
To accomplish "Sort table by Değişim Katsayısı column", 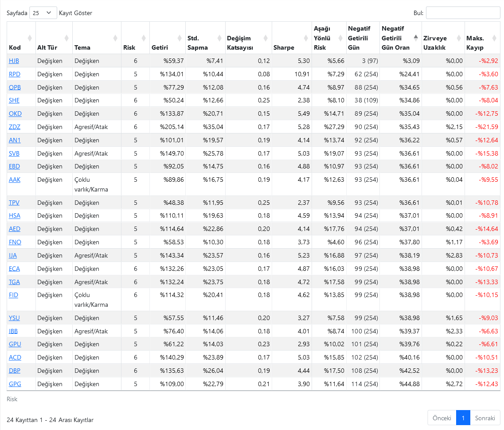I will click(249, 38).
